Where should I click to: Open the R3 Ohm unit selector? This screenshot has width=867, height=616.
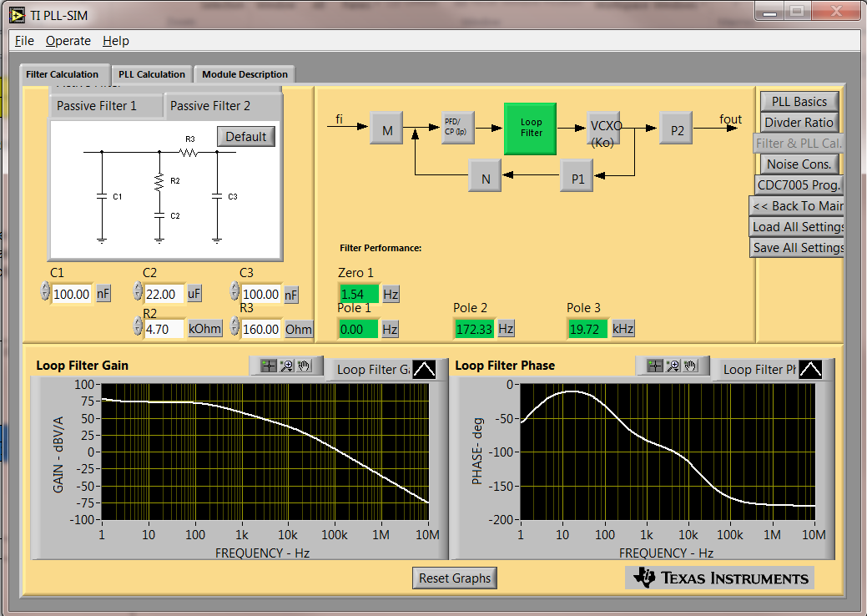point(299,329)
